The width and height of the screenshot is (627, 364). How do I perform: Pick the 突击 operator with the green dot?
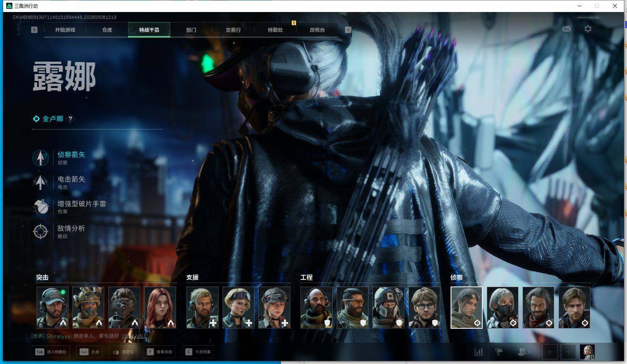tap(52, 307)
